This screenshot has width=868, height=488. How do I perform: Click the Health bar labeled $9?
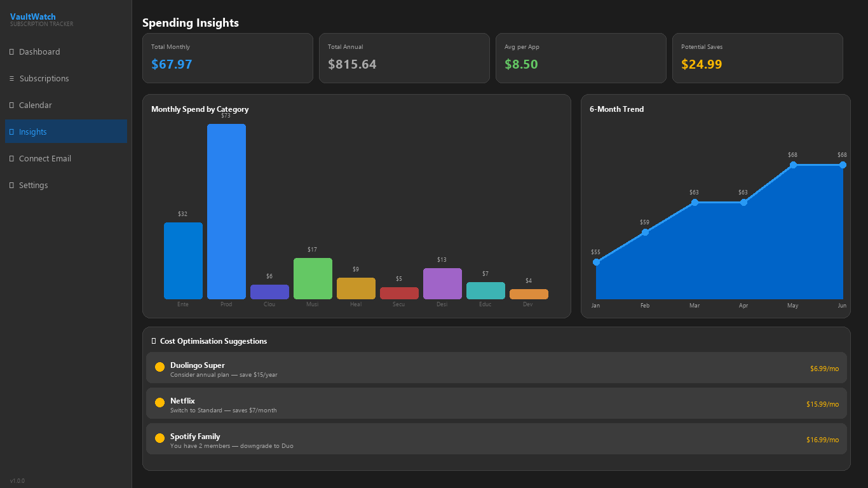pos(356,288)
